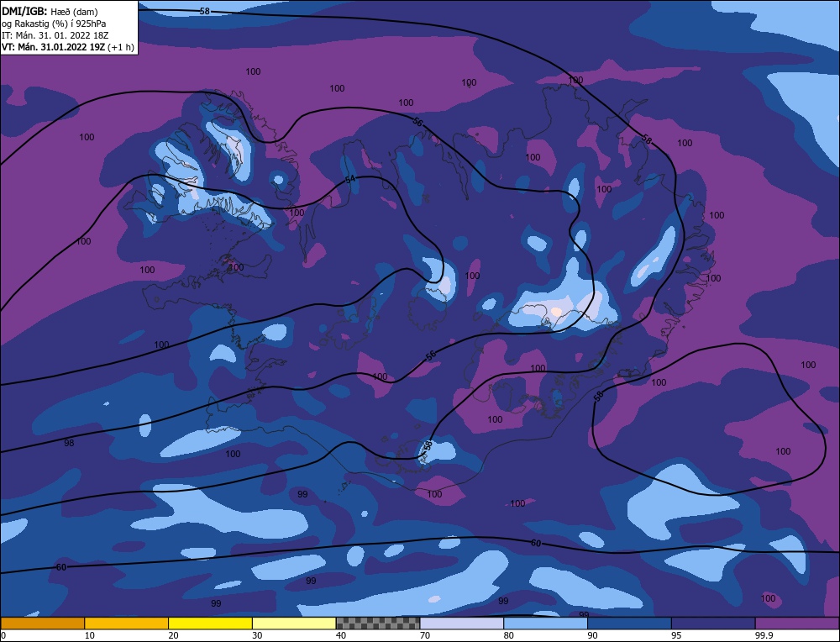840x642 pixels.
Task: Click the "70" legend tick label
Action: point(425,635)
